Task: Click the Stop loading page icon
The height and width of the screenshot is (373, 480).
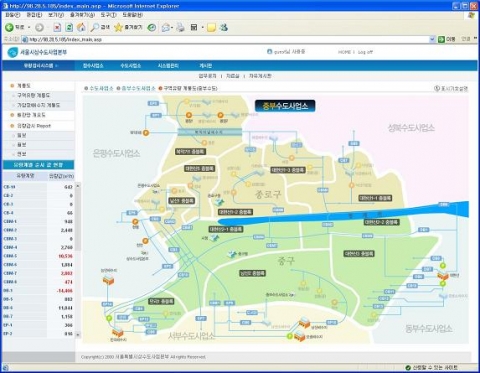Action: 57,27
